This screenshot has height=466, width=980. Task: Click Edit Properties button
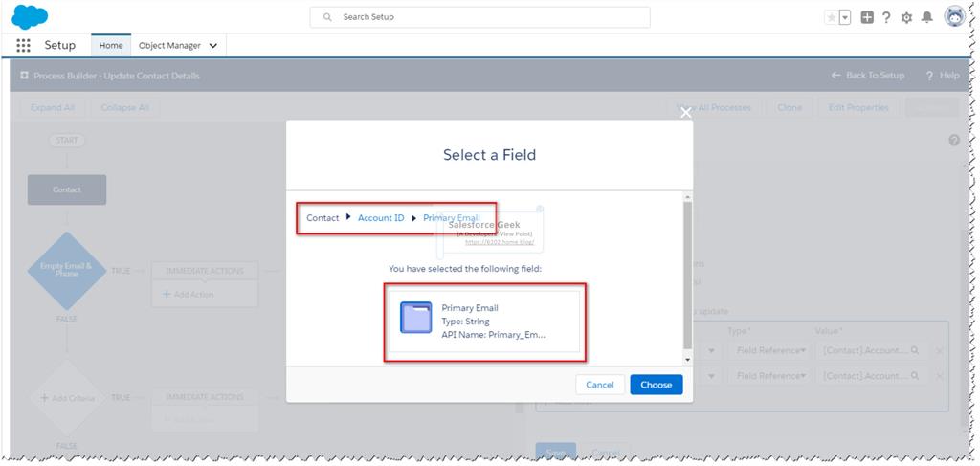tap(858, 107)
